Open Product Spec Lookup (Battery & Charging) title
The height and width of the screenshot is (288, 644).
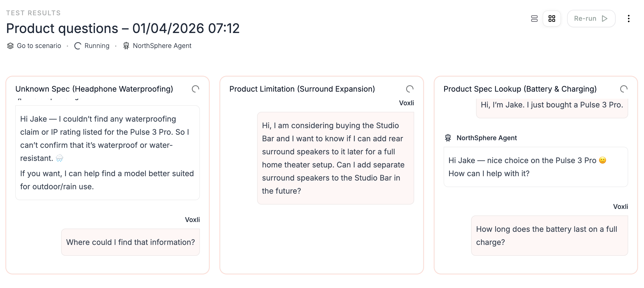tap(520, 89)
